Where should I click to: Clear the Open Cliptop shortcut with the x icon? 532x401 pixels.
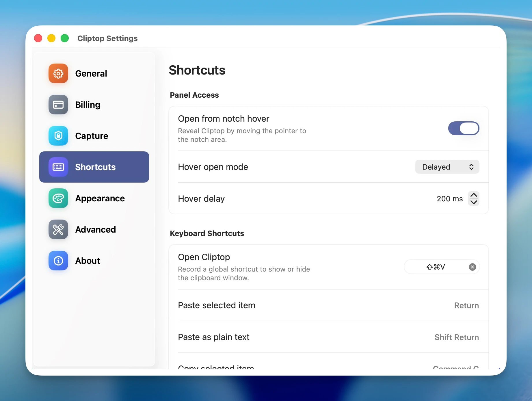pyautogui.click(x=473, y=267)
